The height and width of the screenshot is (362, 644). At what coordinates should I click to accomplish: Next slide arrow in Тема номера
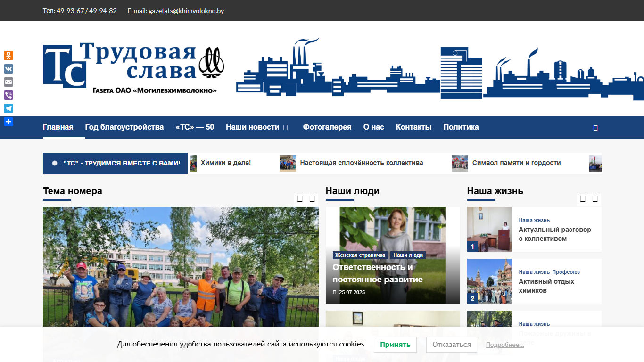pyautogui.click(x=312, y=198)
